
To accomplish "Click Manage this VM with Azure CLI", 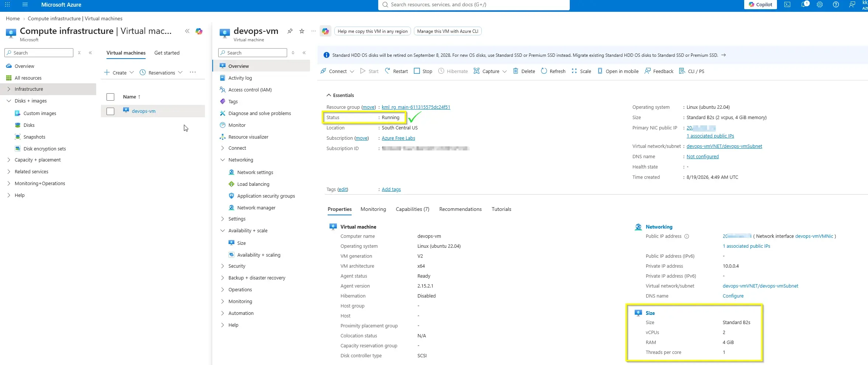I will (x=447, y=31).
